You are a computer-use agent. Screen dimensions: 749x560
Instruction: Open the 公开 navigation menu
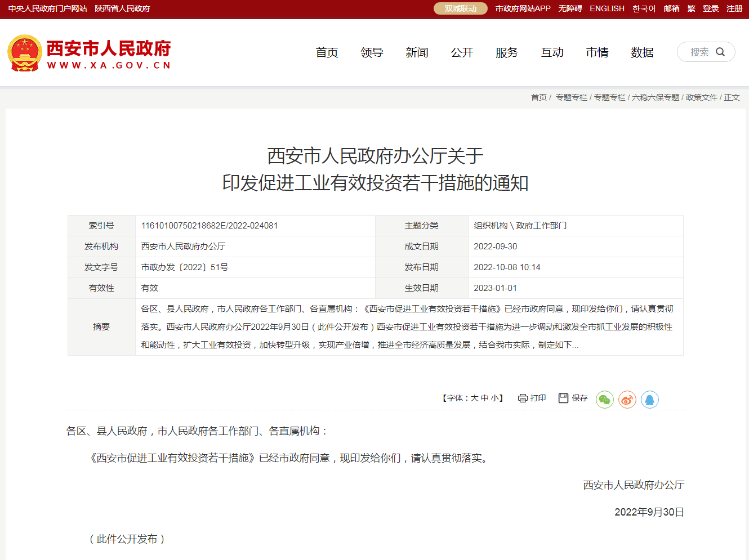tap(462, 53)
